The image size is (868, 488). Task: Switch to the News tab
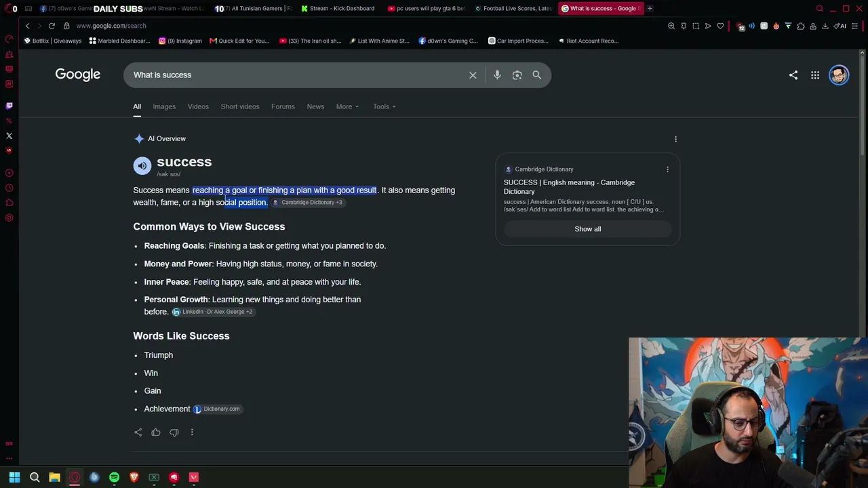point(315,106)
